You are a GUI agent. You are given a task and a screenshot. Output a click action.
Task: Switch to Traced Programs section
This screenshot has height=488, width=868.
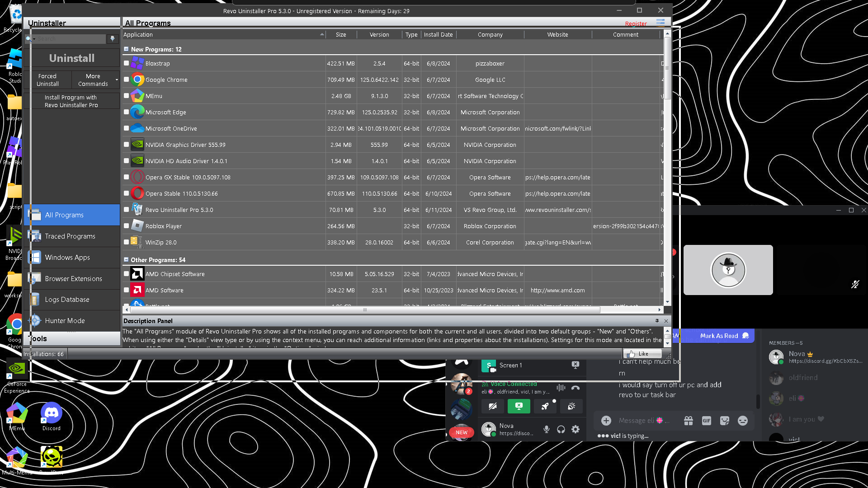(70, 236)
